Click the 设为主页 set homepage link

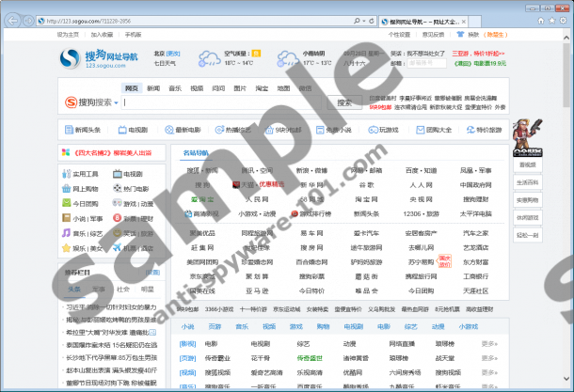coord(68,34)
